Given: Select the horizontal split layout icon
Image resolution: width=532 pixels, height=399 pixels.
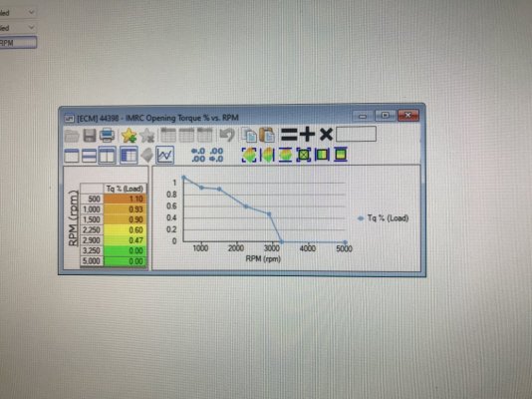Looking at the screenshot, I should click(x=89, y=156).
